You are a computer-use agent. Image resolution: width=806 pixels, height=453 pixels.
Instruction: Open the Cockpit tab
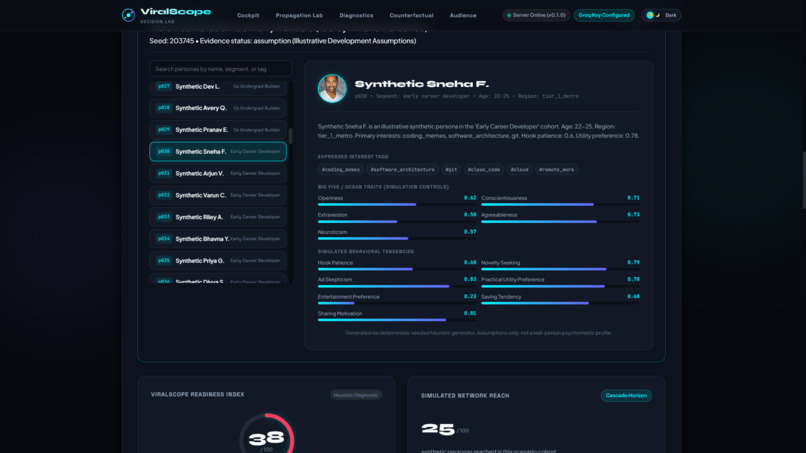pyautogui.click(x=248, y=15)
